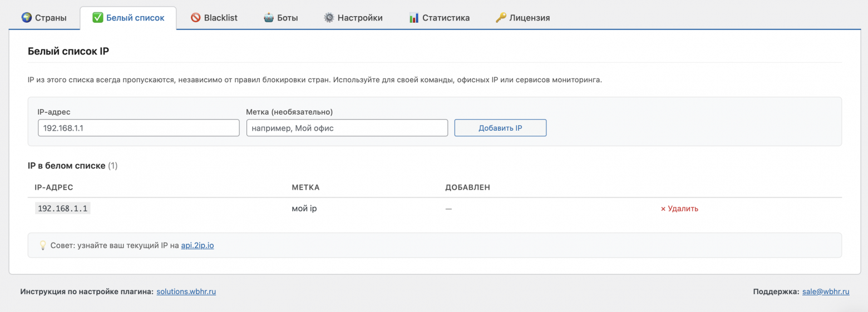
Task: Click the sale@wbhr.ru support email link
Action: point(826,291)
